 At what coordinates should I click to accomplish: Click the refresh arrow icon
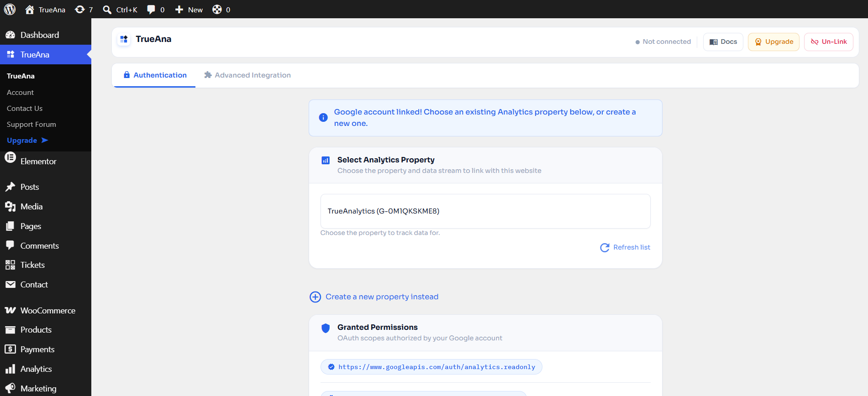(x=605, y=248)
